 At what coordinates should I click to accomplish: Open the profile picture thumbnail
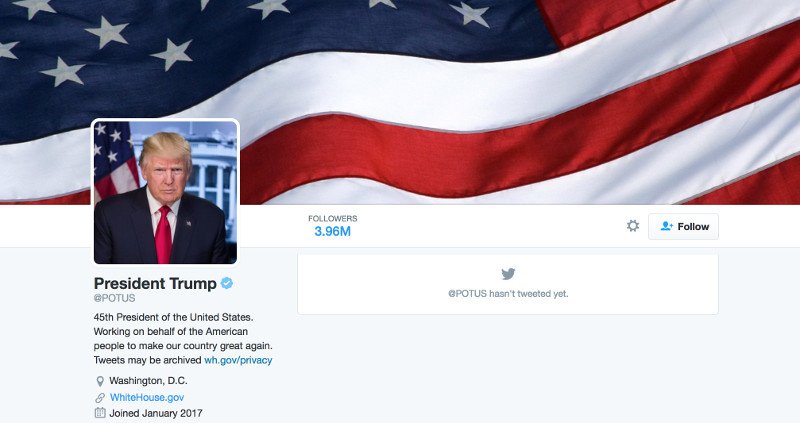tap(165, 192)
